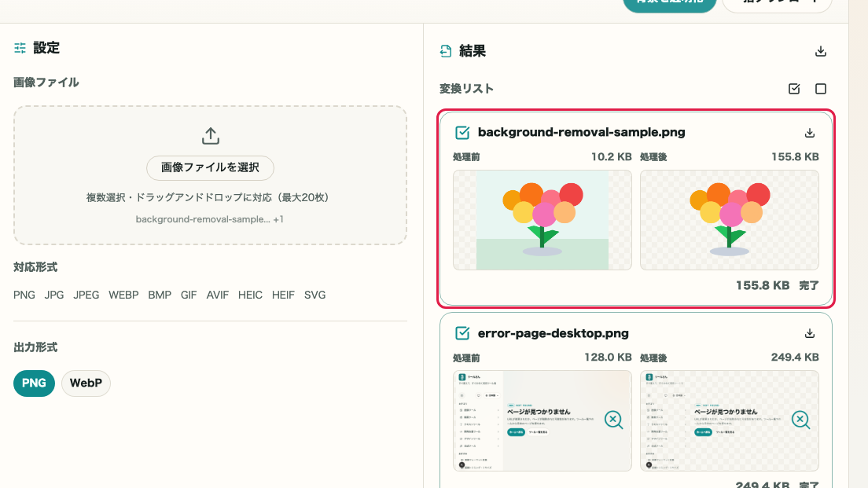Open error-page 処理前 thumbnail
Screen dimensions: 868x488
[542, 420]
